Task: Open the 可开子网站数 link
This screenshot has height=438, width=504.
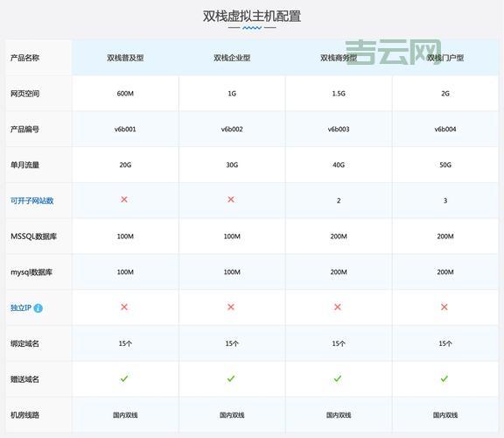Action: 31,201
